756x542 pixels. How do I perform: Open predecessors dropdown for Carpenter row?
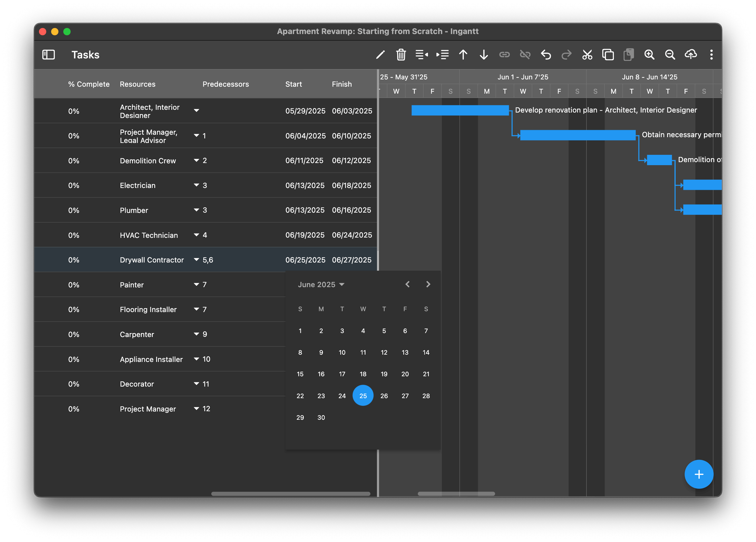coord(197,334)
